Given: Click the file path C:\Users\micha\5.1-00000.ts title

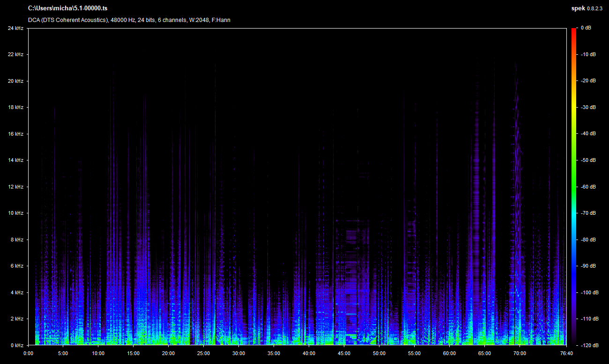Looking at the screenshot, I should pos(67,8).
